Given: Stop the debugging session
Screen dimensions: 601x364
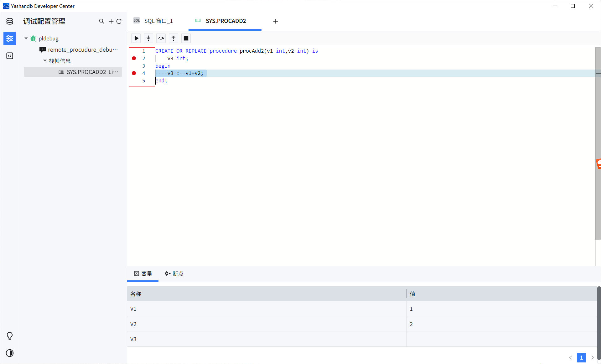Looking at the screenshot, I should 186,38.
